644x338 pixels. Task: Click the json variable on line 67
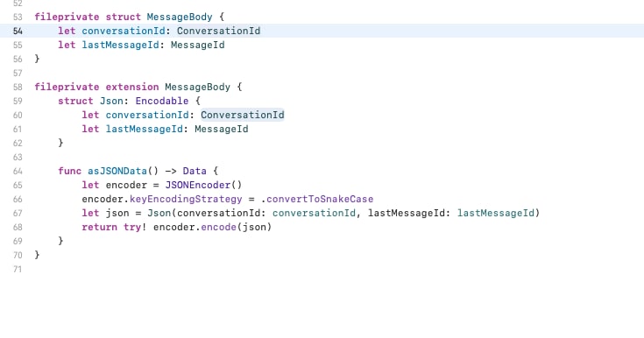(117, 213)
